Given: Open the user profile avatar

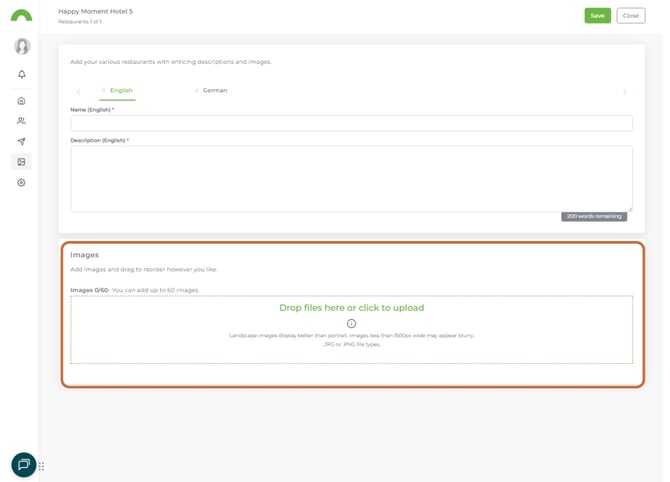Looking at the screenshot, I should pyautogui.click(x=21, y=46).
